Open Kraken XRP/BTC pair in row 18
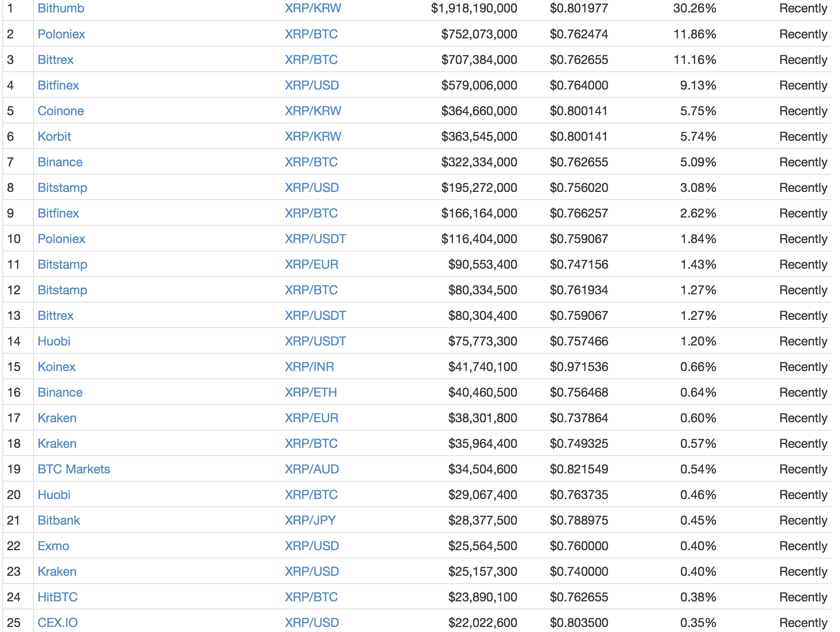The image size is (840, 632). pos(311,443)
